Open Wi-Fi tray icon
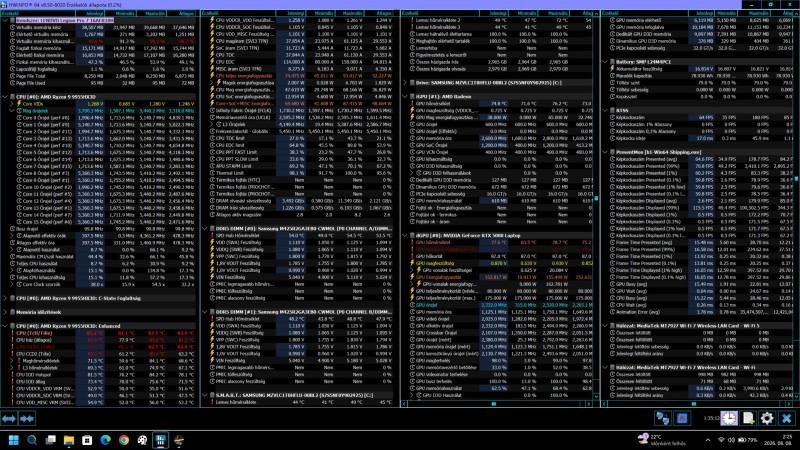Viewport: 800px width, 450px height. coord(721,440)
